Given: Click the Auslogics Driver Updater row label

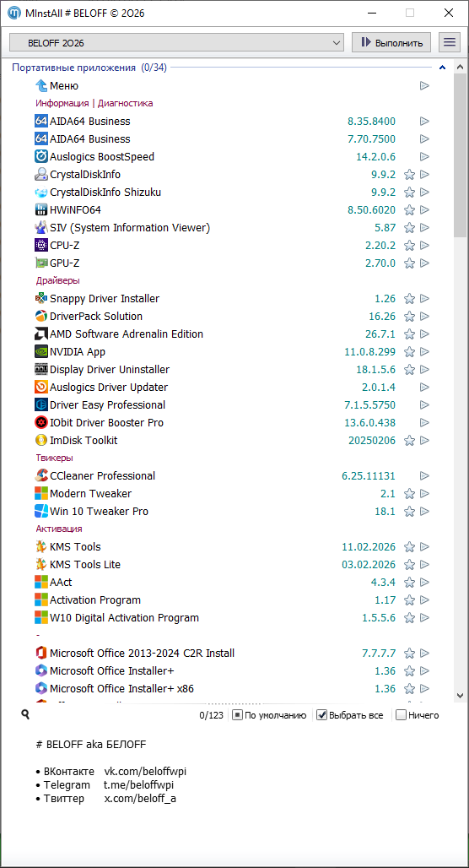Looking at the screenshot, I should tap(109, 387).
